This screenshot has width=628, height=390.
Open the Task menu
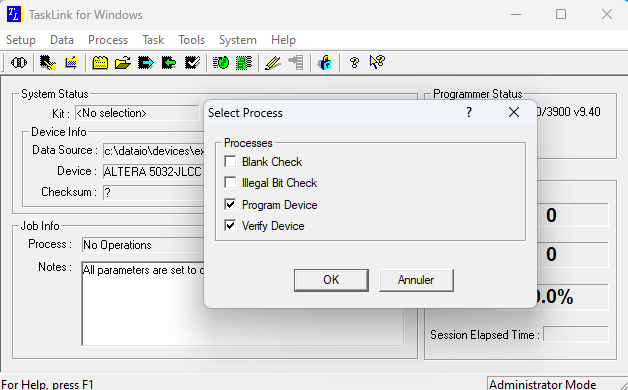[x=153, y=40]
